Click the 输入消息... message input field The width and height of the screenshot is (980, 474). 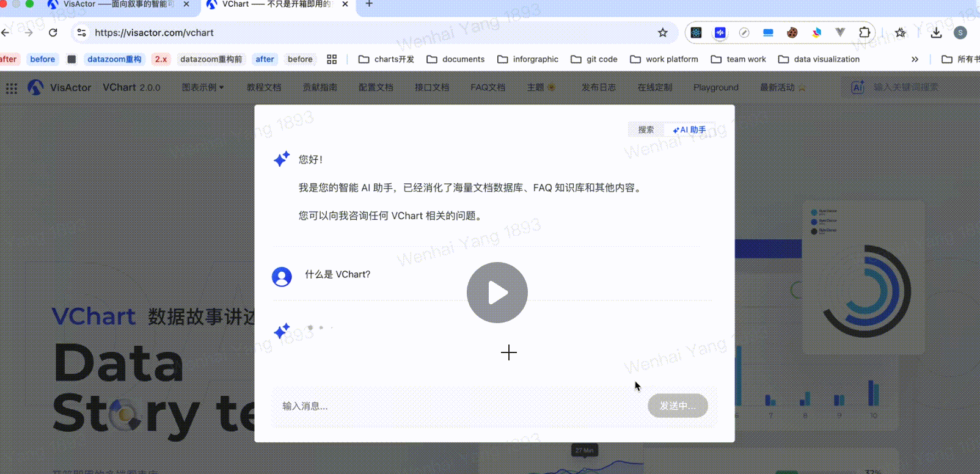458,406
